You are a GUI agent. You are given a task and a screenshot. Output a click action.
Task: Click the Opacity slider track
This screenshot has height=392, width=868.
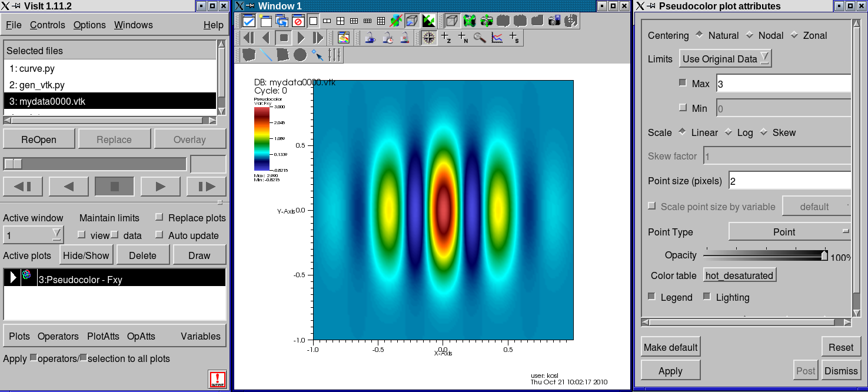764,255
